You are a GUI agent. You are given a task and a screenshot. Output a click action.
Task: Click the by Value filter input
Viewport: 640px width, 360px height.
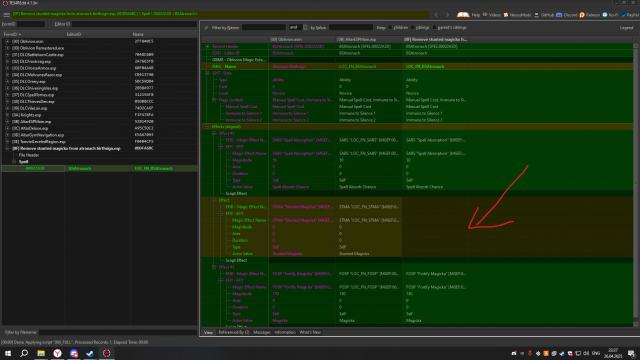[x=351, y=27]
